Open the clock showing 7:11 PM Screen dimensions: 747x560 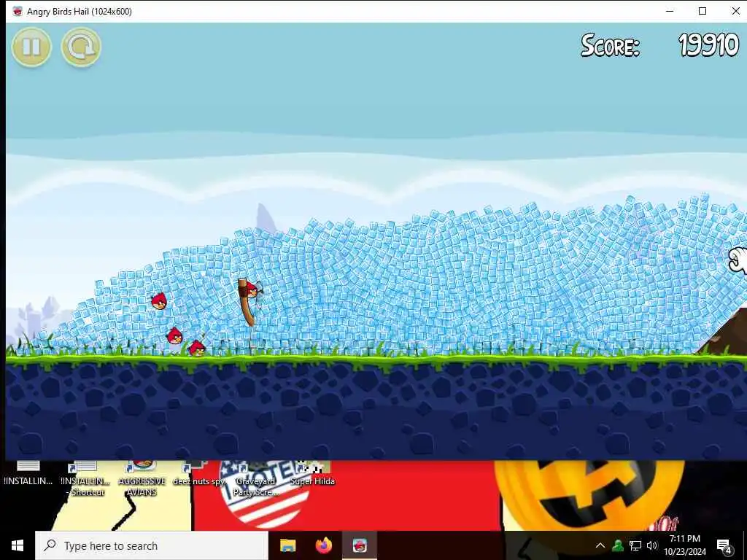[685, 545]
